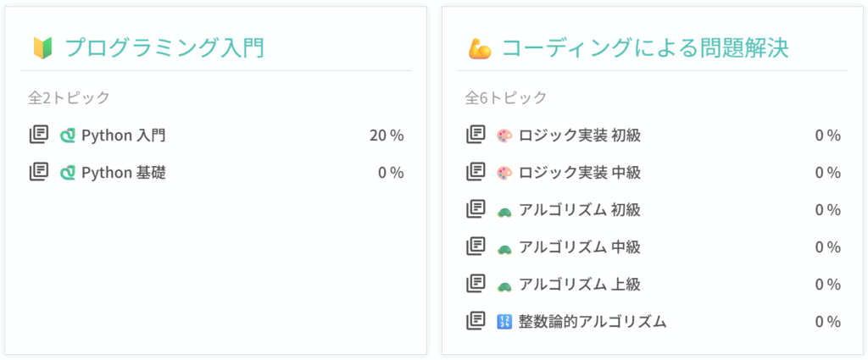Click the document icon beside Python 入門

point(38,135)
